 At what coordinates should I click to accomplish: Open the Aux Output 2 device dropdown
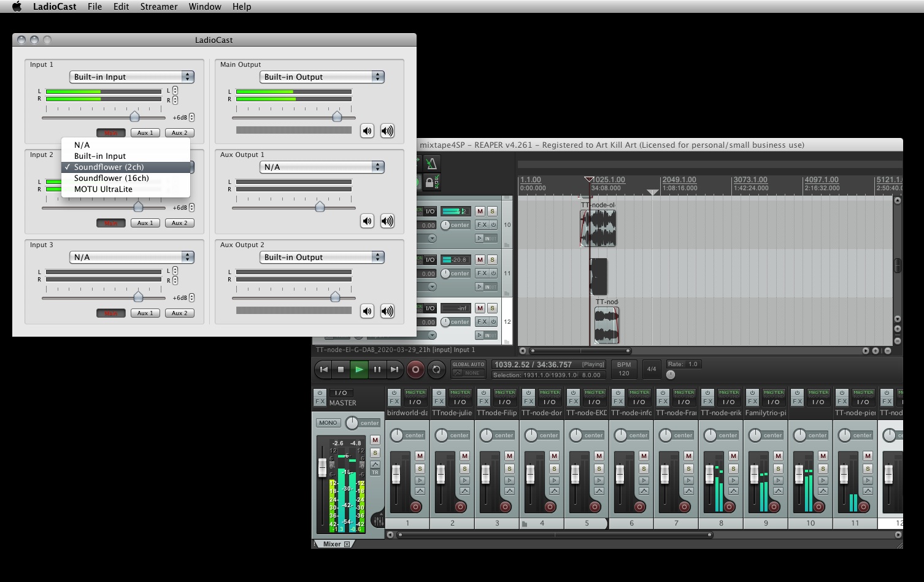321,257
